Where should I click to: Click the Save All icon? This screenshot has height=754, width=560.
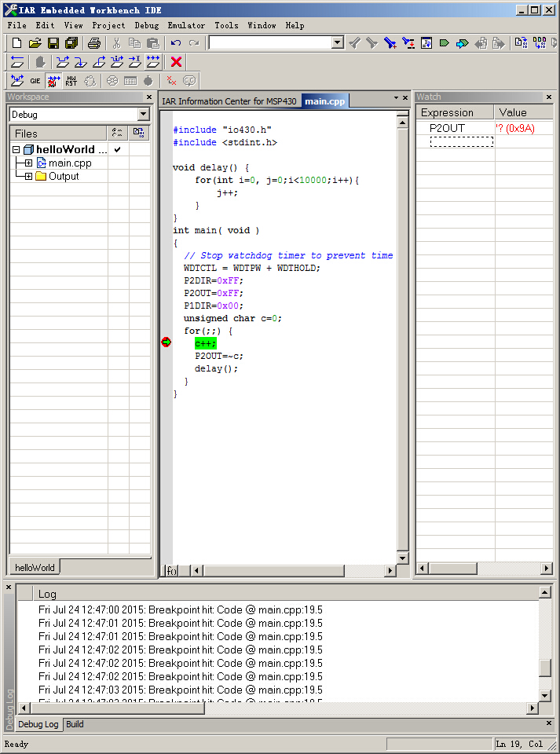pos(71,43)
